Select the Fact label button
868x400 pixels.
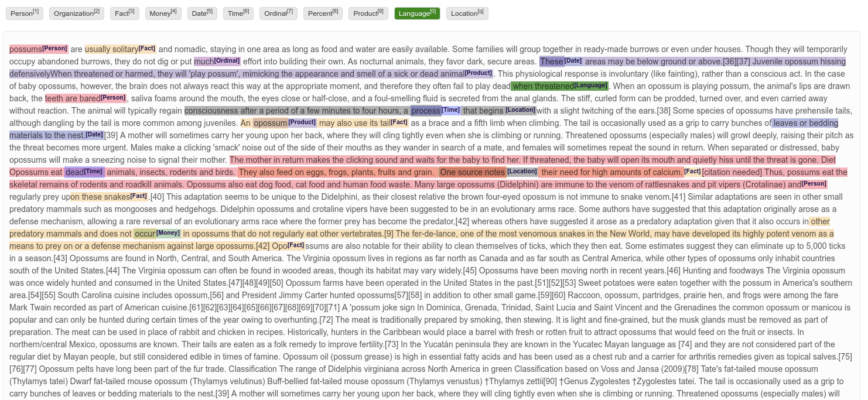coord(124,13)
